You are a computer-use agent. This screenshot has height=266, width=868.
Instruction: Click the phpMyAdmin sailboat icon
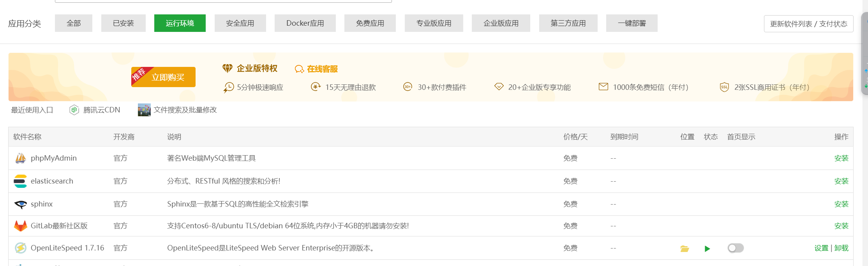[x=20, y=158]
